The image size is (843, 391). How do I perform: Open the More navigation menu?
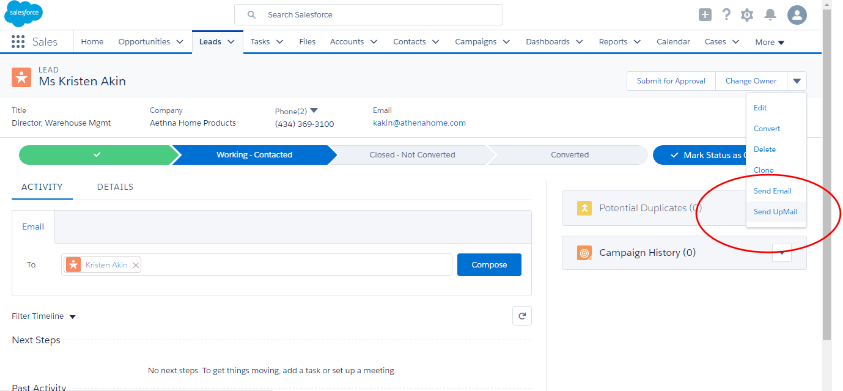(x=769, y=42)
